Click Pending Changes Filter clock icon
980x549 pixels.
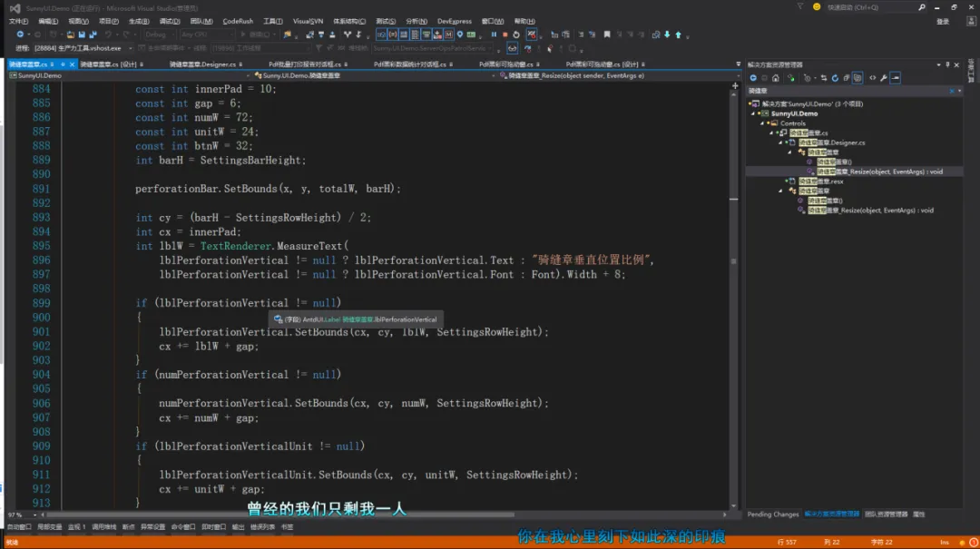[808, 78]
